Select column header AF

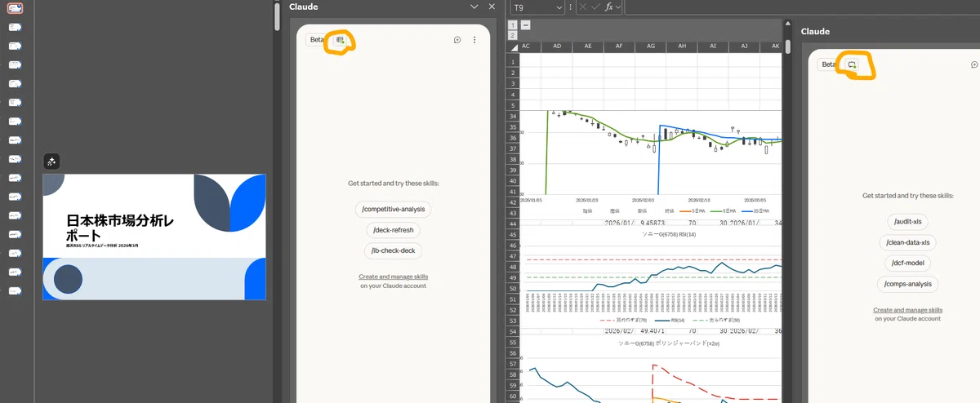pos(619,46)
